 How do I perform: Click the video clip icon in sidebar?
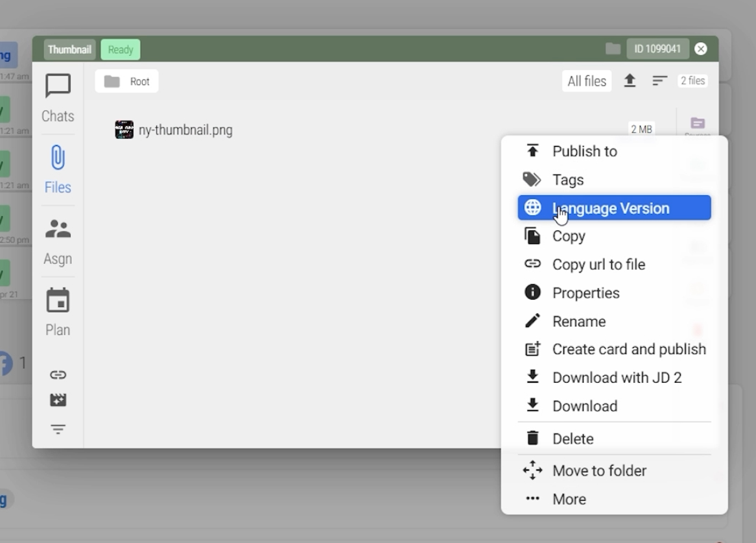coord(58,400)
